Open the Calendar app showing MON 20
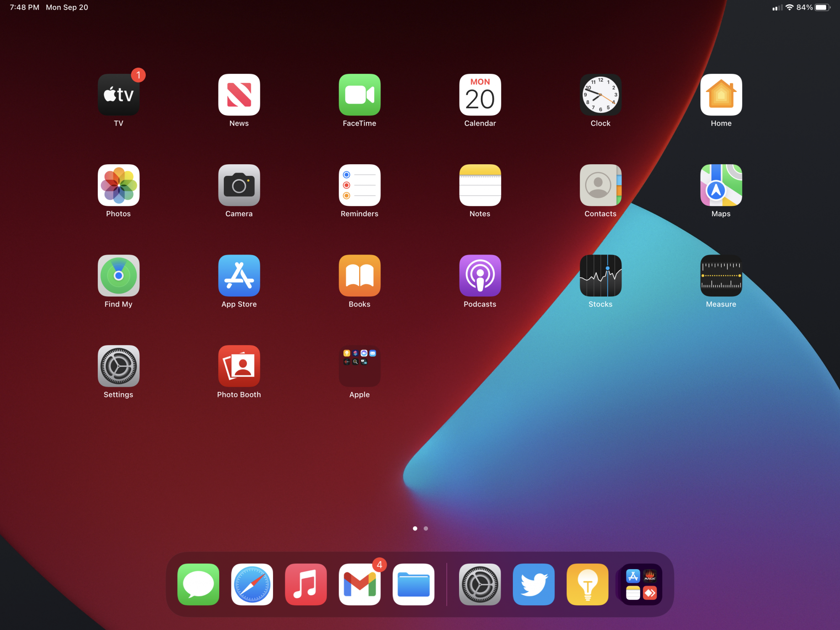This screenshot has height=630, width=840. pyautogui.click(x=480, y=95)
